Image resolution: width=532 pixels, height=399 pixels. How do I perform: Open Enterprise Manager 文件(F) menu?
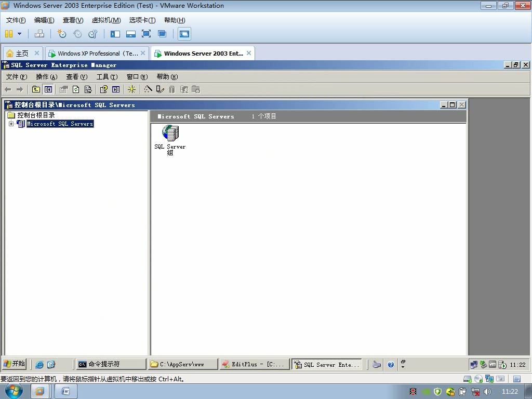16,77
